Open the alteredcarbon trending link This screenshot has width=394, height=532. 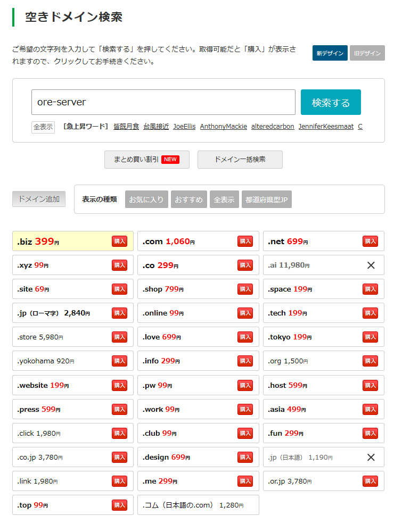pos(273,127)
